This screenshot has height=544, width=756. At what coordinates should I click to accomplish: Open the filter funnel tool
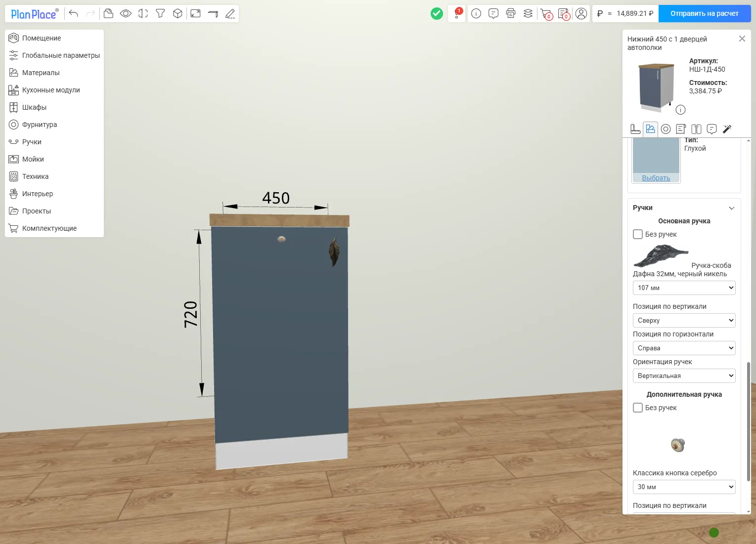click(160, 13)
